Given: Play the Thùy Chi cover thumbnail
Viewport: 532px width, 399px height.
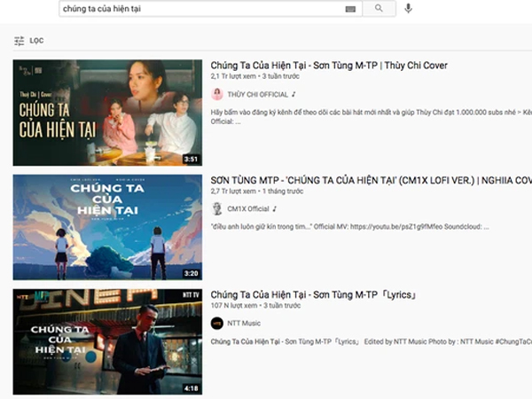Looking at the screenshot, I should coord(107,113).
